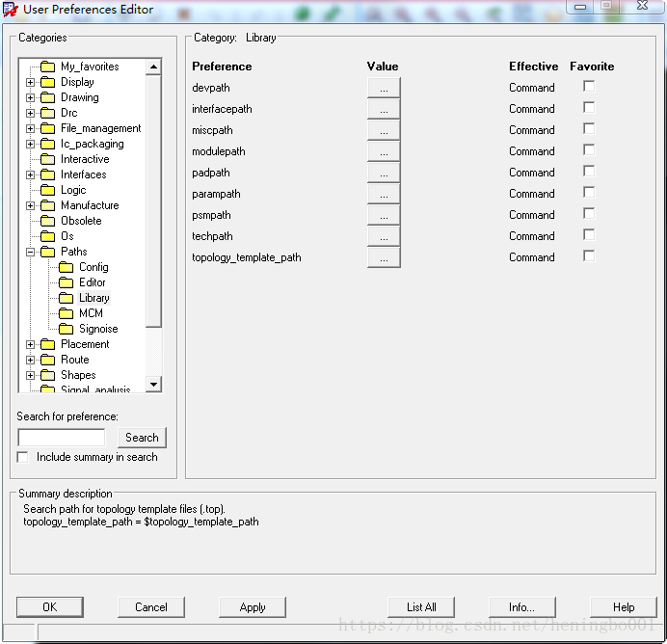Select the My_favorites folder icon
667x644 pixels.
point(47,67)
